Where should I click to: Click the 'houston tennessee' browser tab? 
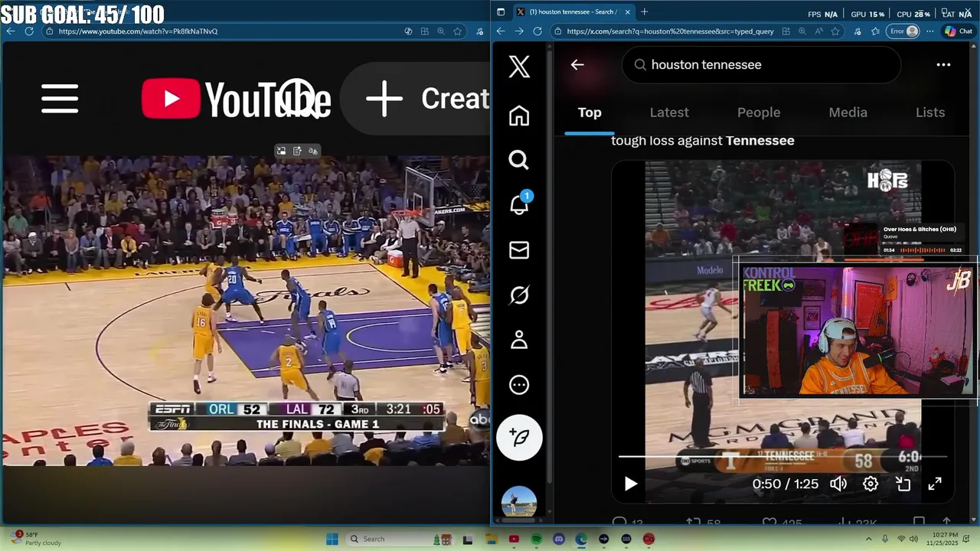click(x=573, y=11)
